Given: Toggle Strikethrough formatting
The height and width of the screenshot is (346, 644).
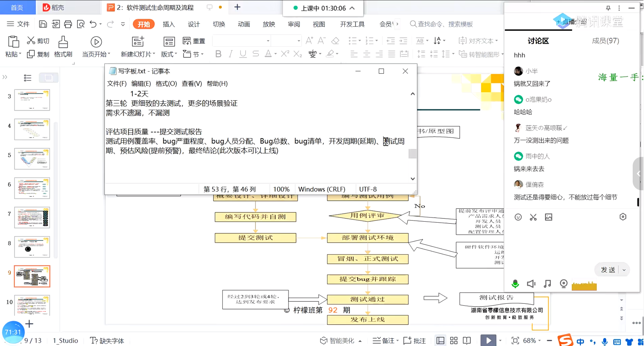Looking at the screenshot, I should (256, 54).
